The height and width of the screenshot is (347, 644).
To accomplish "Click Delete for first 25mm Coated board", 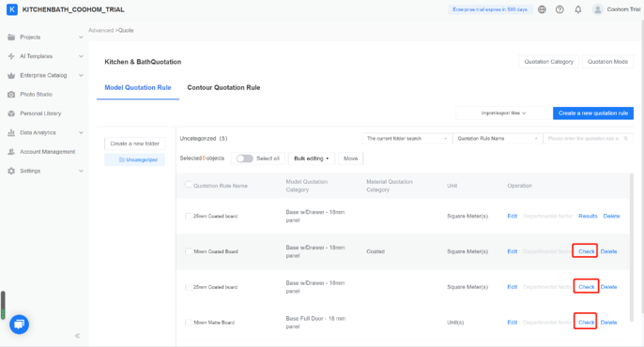I will (x=611, y=216).
